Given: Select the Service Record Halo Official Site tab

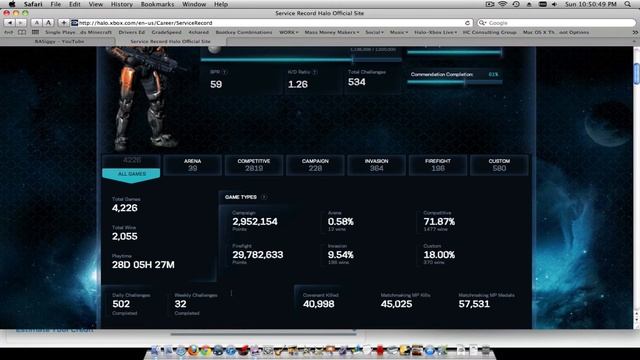Looking at the screenshot, I should (171, 41).
